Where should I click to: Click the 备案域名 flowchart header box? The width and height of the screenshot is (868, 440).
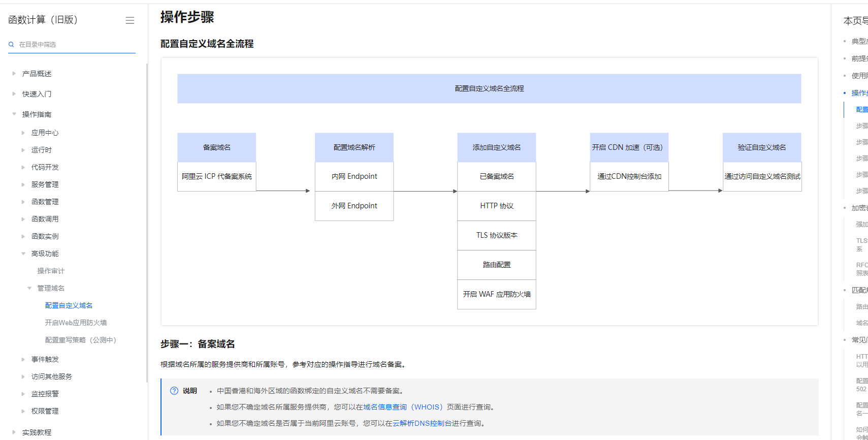[x=217, y=147]
